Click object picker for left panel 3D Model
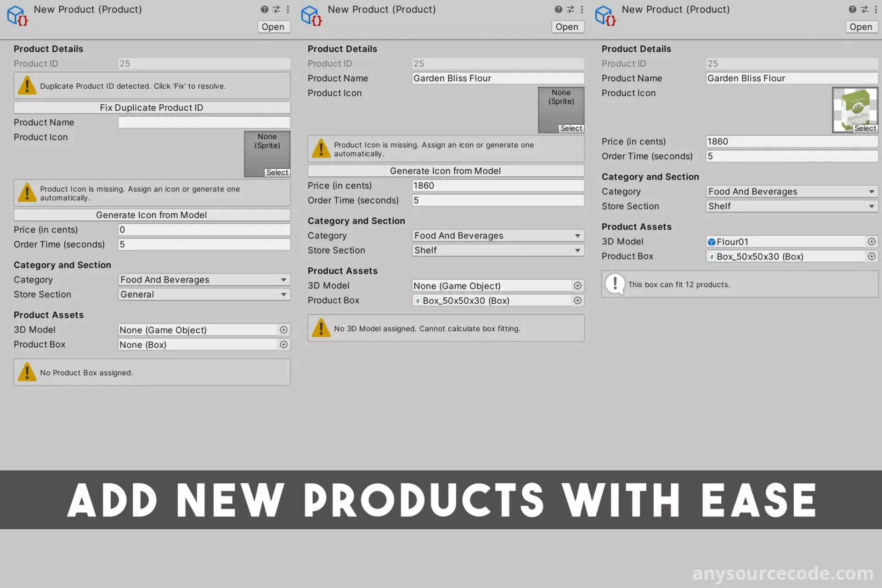882x588 pixels. [283, 330]
